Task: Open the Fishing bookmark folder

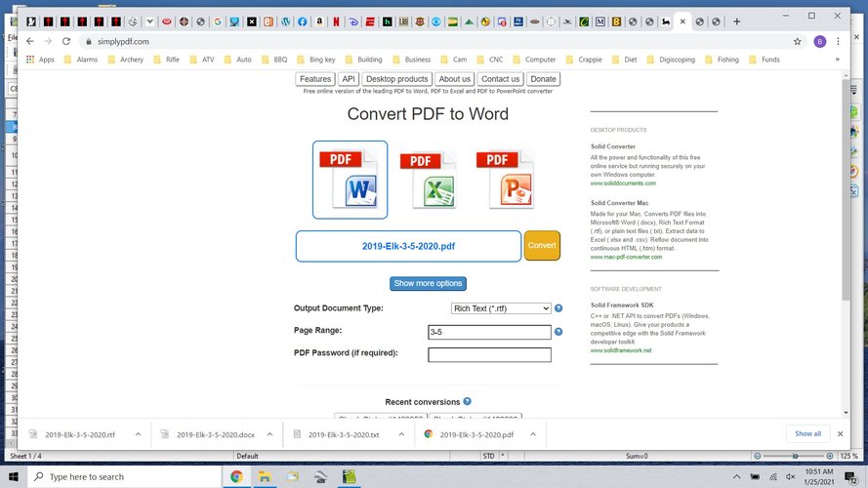Action: (x=722, y=60)
